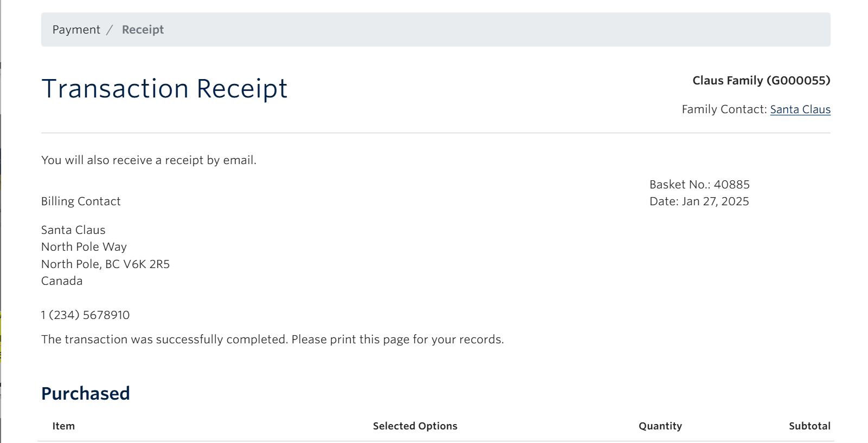Select the Santa Claus billing name
868x443 pixels.
coord(73,230)
